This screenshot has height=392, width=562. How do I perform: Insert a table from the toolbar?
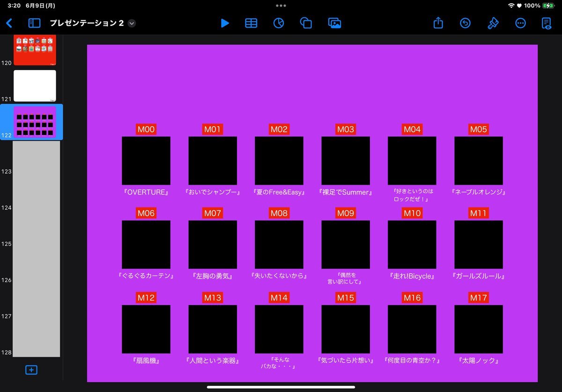point(251,23)
